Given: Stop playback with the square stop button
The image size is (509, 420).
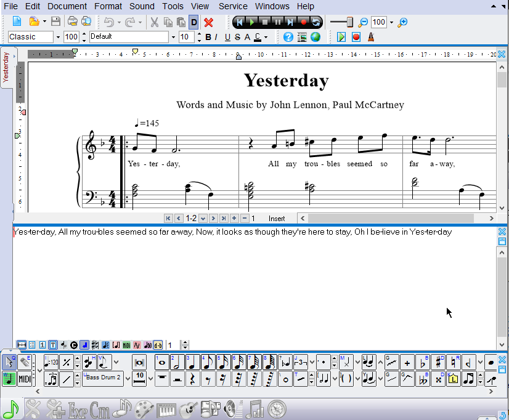Looking at the screenshot, I should point(265,22).
